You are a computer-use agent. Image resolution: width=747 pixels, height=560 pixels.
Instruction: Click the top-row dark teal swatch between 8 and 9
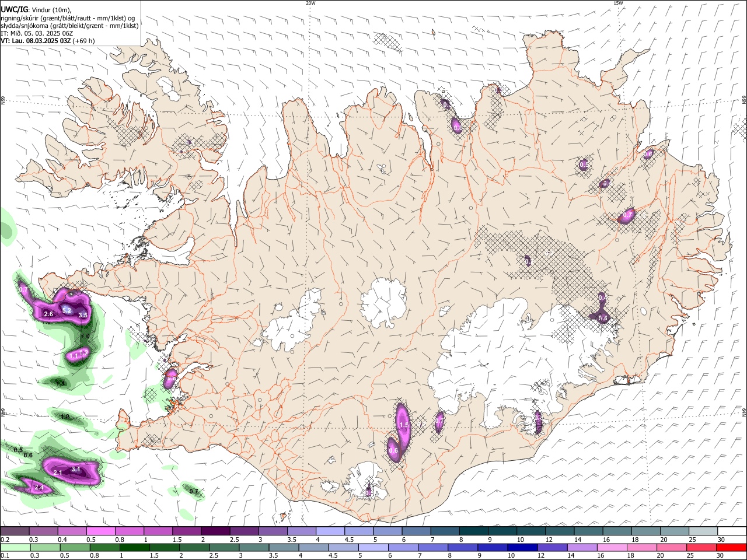[474, 531]
